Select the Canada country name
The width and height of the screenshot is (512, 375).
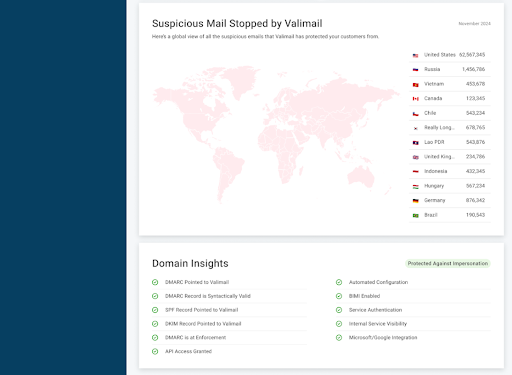(x=433, y=98)
